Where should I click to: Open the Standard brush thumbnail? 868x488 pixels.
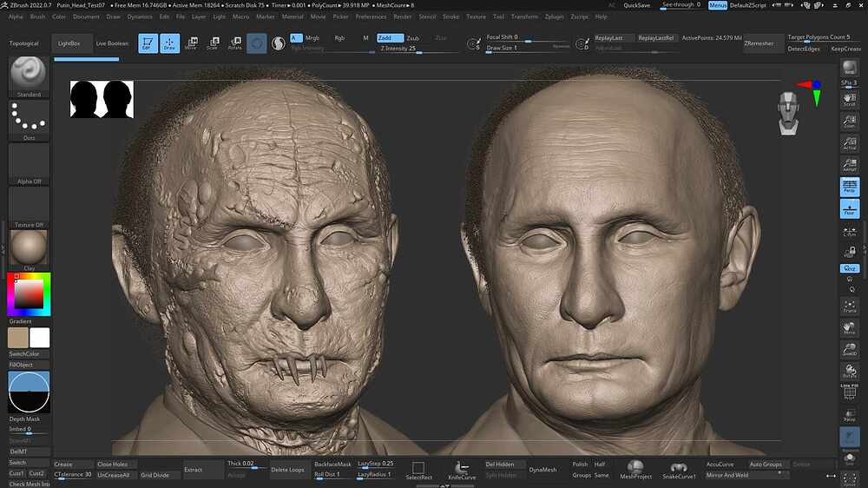tap(29, 76)
